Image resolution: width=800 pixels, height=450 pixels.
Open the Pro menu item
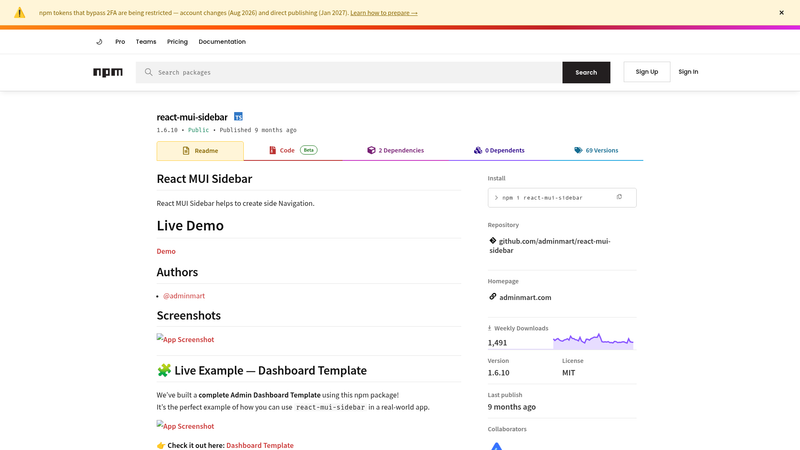[x=120, y=42]
